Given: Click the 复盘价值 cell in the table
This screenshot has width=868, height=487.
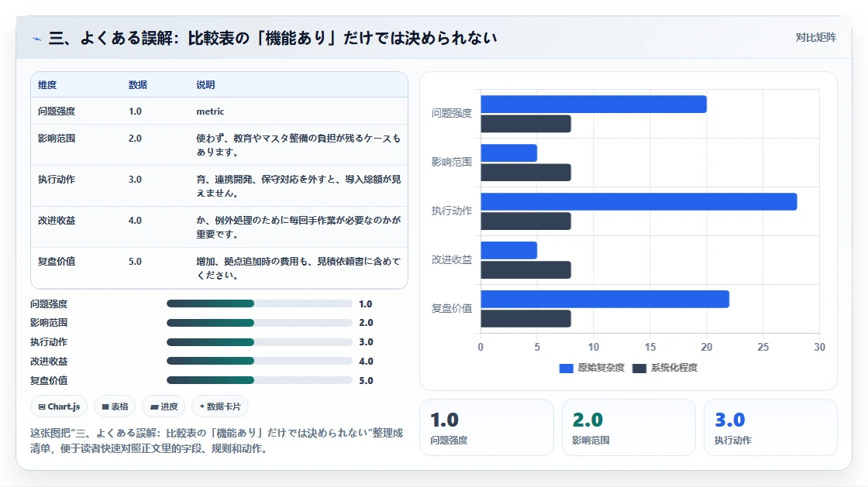Looking at the screenshot, I should pyautogui.click(x=57, y=261).
